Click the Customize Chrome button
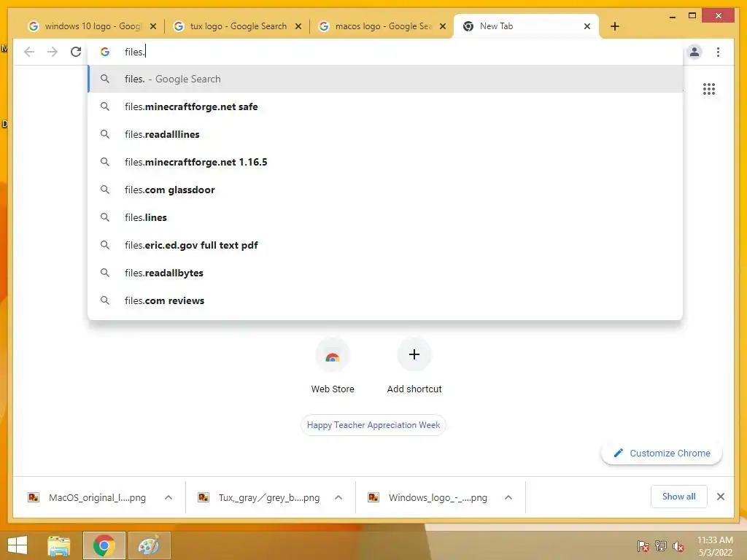This screenshot has height=560, width=747. [662, 454]
